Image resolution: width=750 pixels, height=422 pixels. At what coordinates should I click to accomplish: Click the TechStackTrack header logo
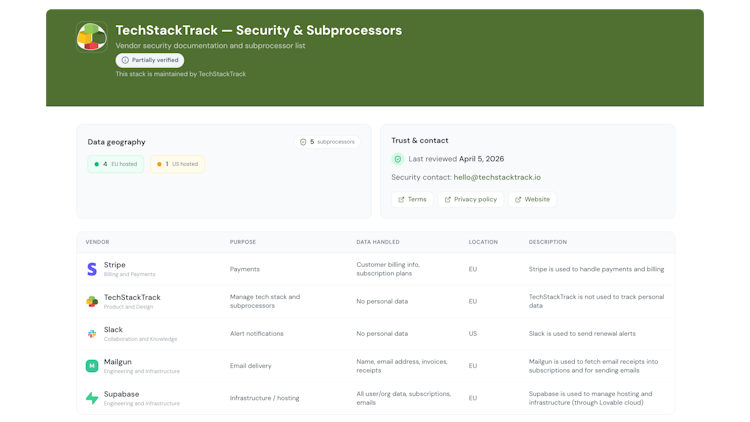click(91, 37)
